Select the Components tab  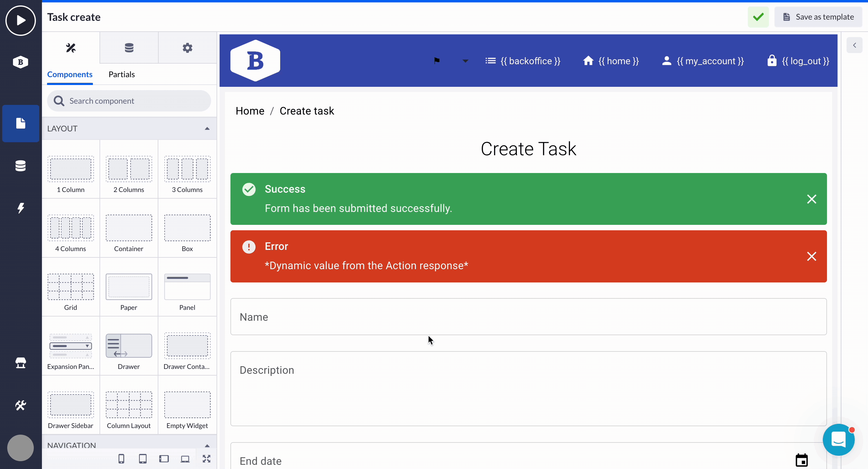click(70, 74)
